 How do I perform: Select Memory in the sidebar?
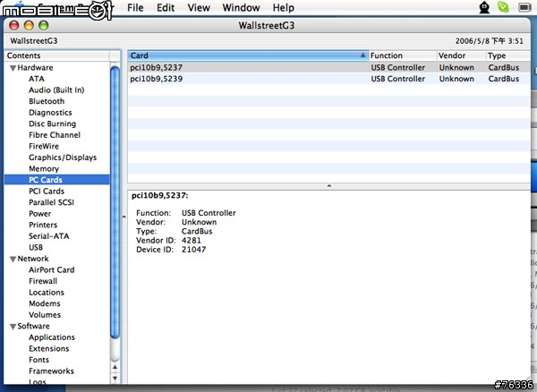pyautogui.click(x=44, y=169)
